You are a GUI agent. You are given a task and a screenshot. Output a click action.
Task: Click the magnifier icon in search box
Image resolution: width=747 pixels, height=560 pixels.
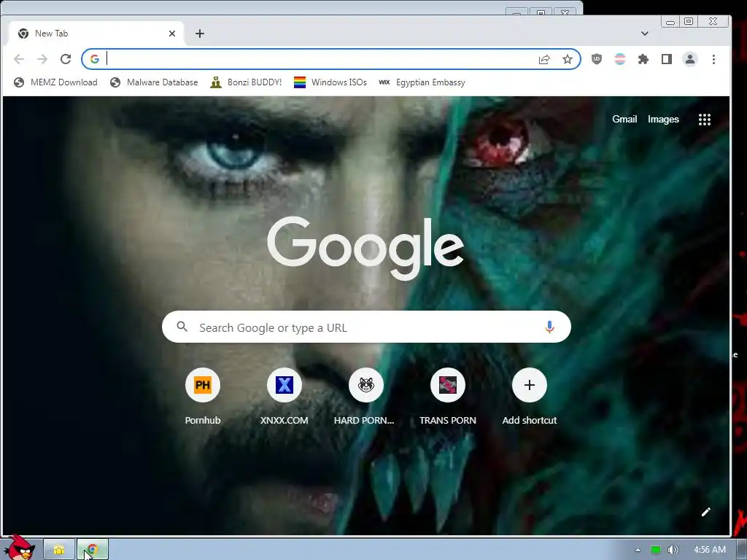[x=182, y=327]
